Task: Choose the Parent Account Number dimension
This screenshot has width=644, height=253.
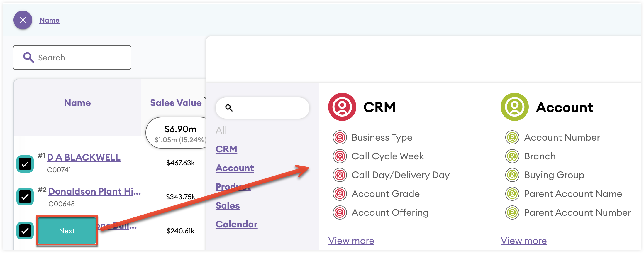Action: point(578,212)
